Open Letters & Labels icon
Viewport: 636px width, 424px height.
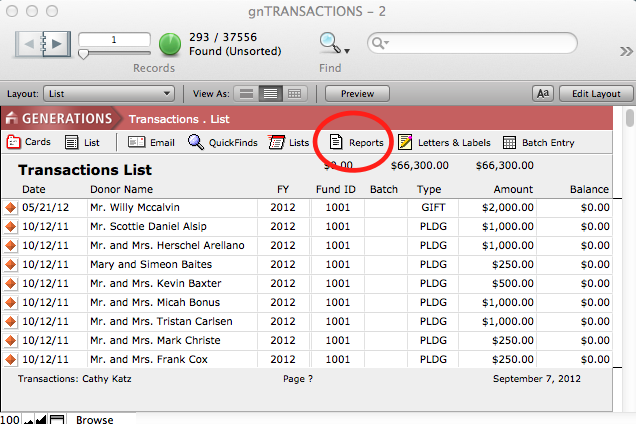[405, 143]
